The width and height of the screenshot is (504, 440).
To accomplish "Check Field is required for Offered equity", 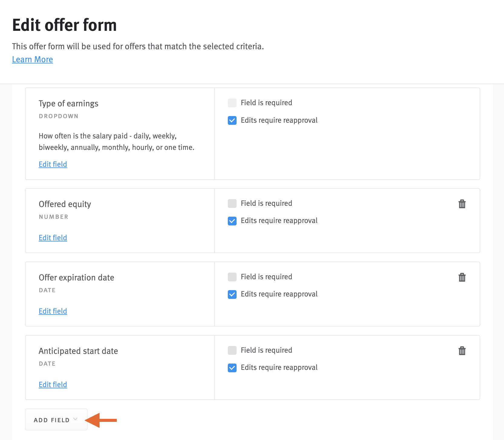I will [x=232, y=204].
